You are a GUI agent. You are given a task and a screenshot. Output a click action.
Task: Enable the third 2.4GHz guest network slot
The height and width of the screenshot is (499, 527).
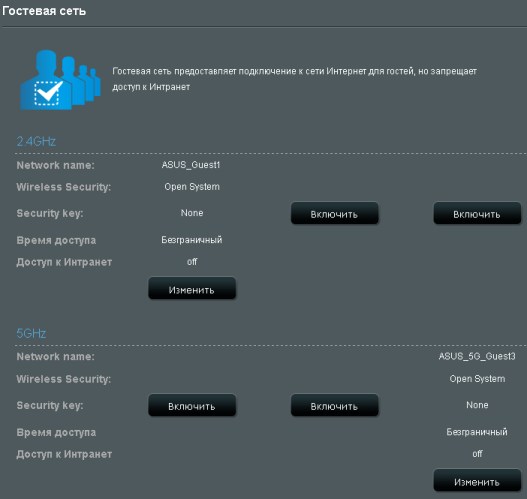(x=477, y=214)
